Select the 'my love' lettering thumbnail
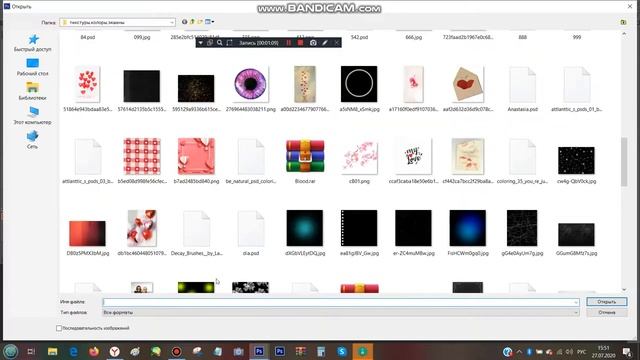Image resolution: width=640 pixels, height=360 pixels. pyautogui.click(x=413, y=157)
